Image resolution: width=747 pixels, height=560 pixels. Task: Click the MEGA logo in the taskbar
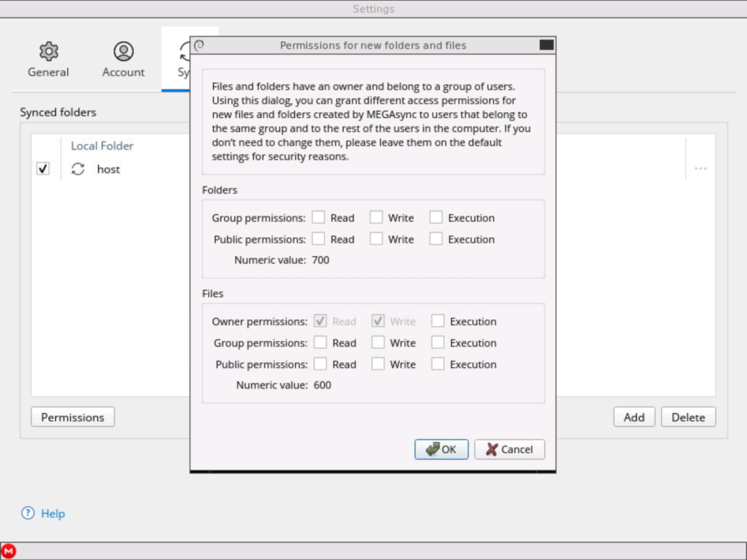click(x=8, y=552)
